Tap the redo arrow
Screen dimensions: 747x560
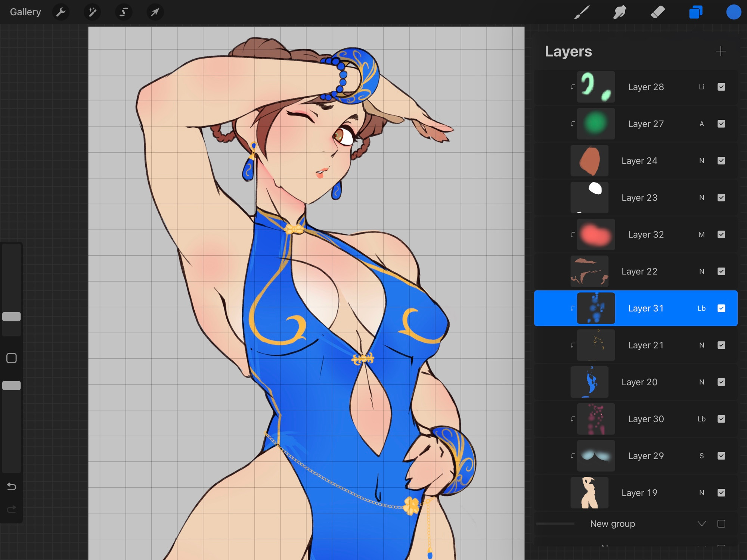12,509
